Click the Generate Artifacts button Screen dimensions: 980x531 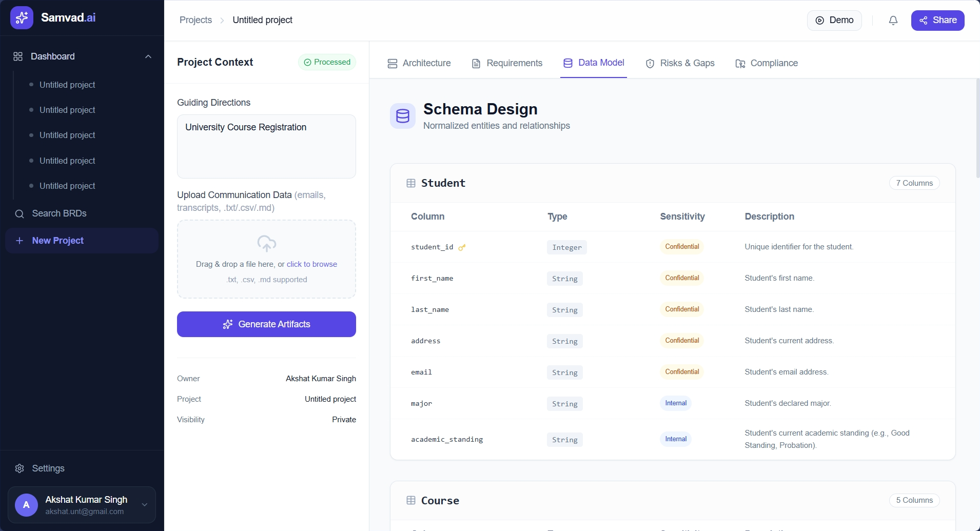click(x=266, y=324)
